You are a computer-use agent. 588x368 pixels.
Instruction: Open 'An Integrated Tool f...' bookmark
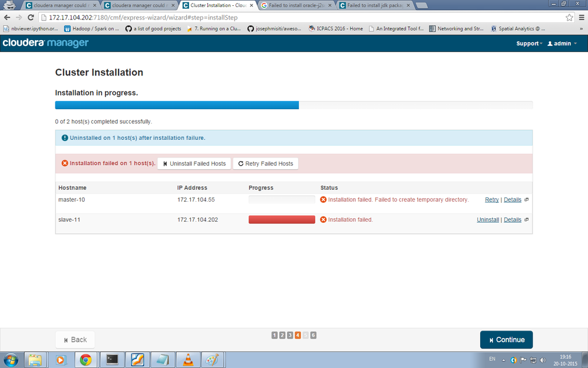coord(396,28)
